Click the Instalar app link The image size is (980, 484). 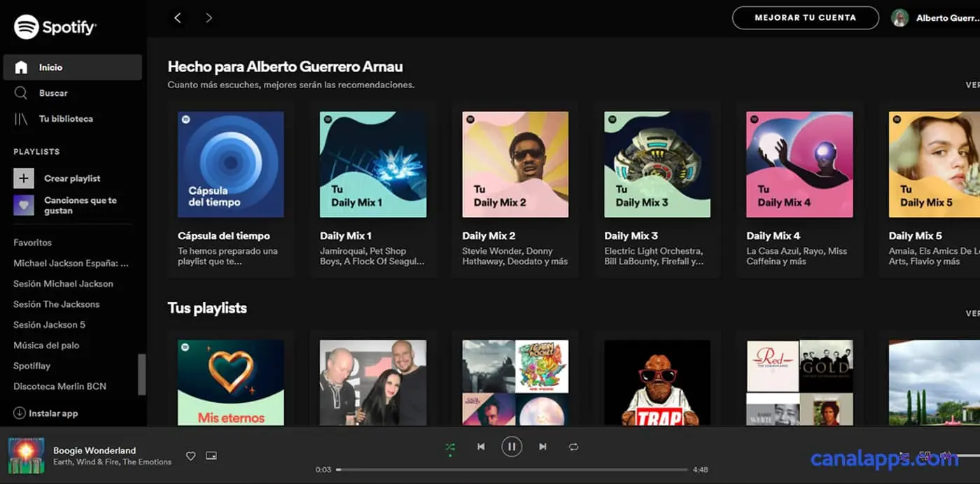[x=53, y=413]
